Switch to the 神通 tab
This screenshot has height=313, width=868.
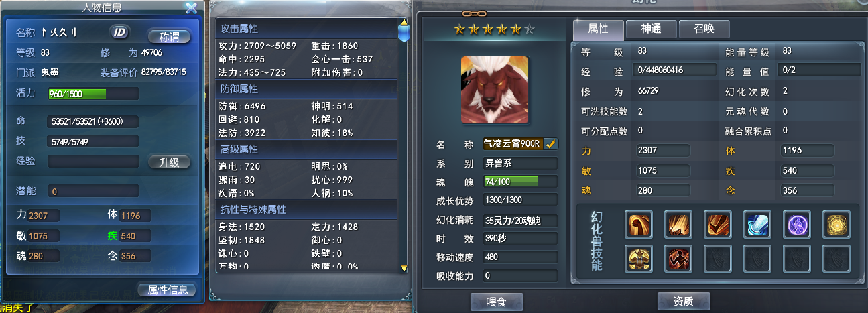(651, 29)
